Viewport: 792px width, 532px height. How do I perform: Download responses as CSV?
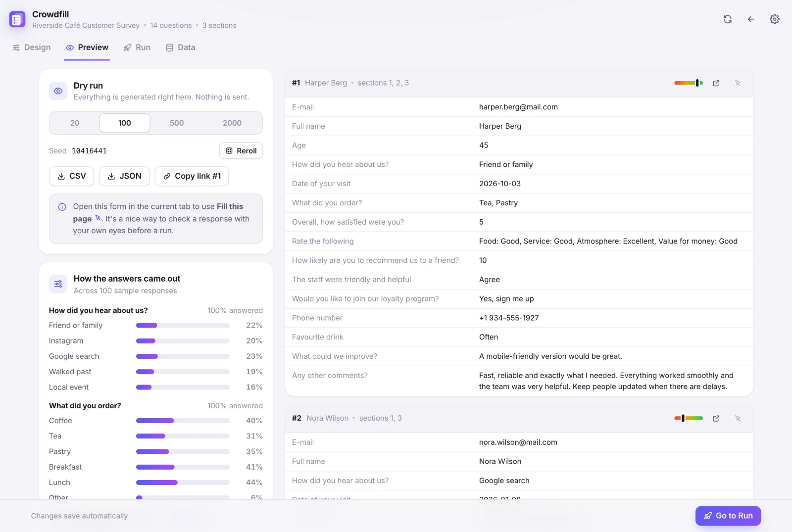pos(72,176)
